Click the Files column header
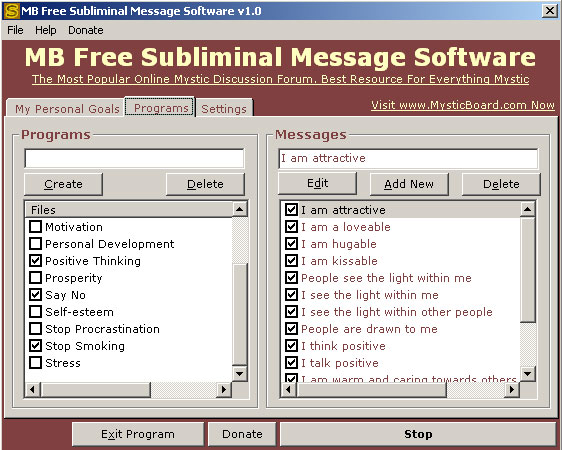 coord(129,210)
